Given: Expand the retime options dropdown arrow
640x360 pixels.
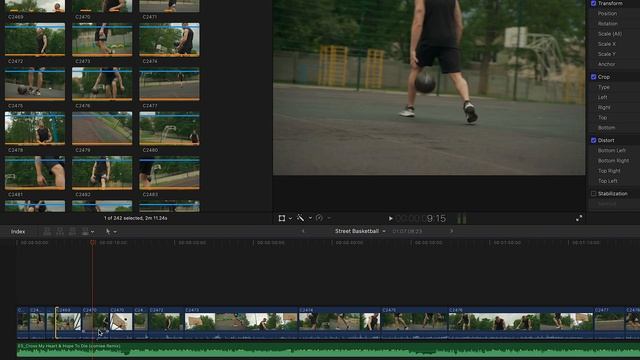Looking at the screenshot, I should (x=329, y=218).
